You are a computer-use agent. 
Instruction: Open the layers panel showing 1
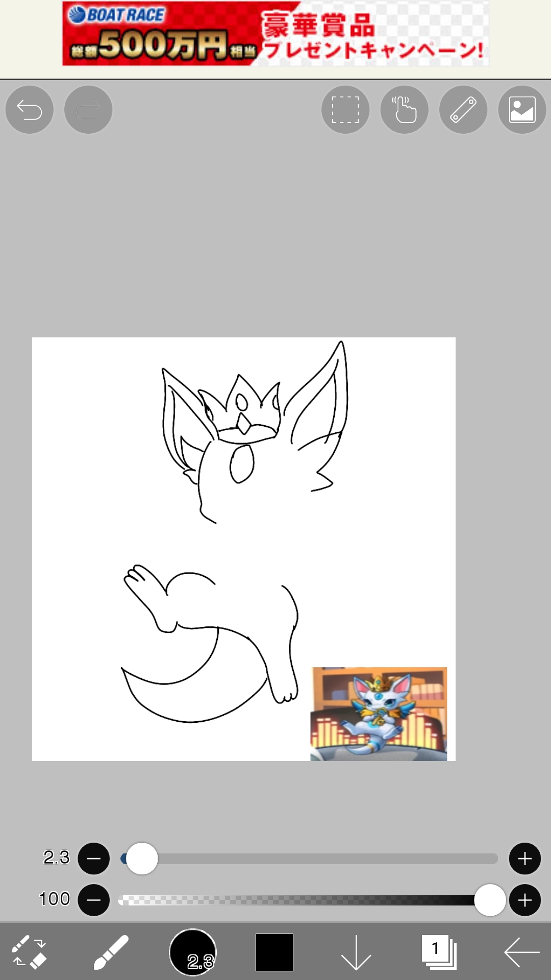pos(438,952)
